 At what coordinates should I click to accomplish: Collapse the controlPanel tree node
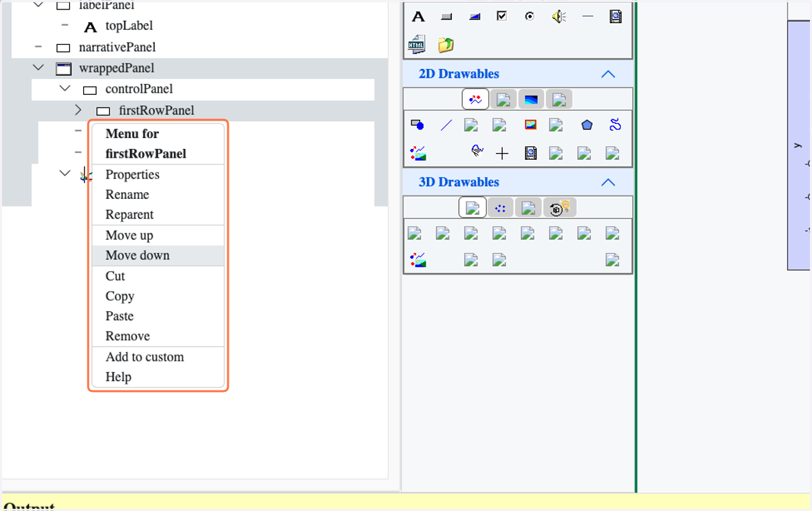point(65,89)
